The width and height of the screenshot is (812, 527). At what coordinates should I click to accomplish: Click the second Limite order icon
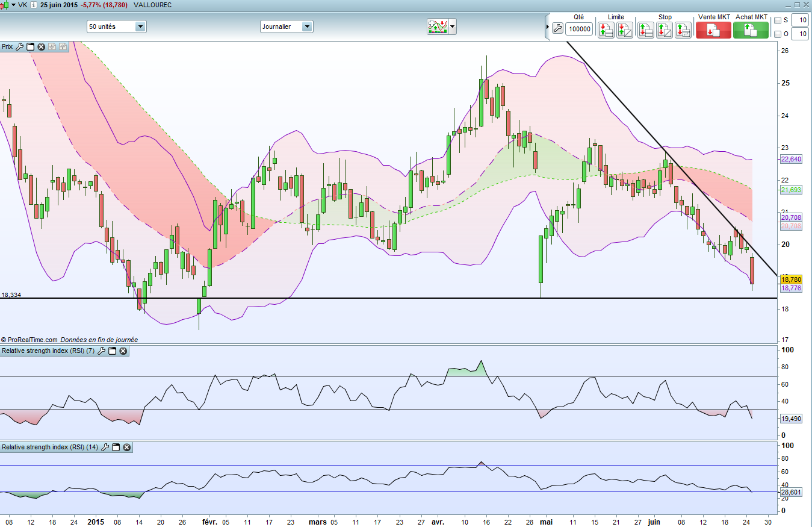click(624, 30)
